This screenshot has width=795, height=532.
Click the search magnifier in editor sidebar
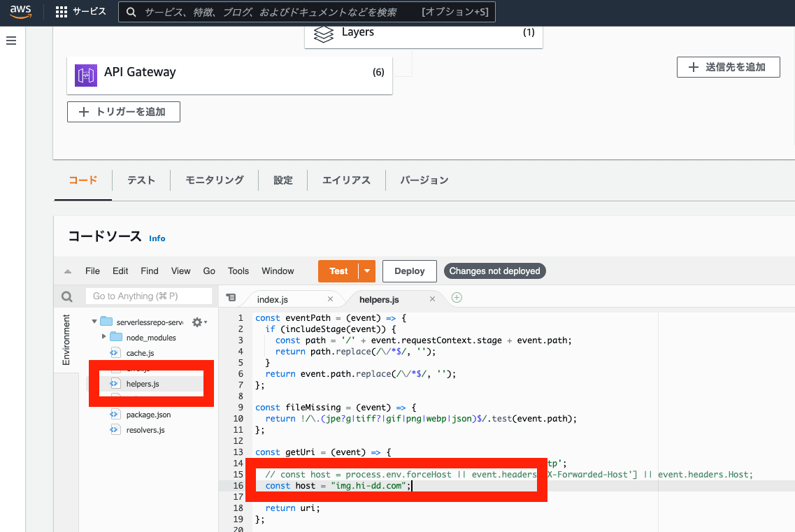(x=67, y=296)
